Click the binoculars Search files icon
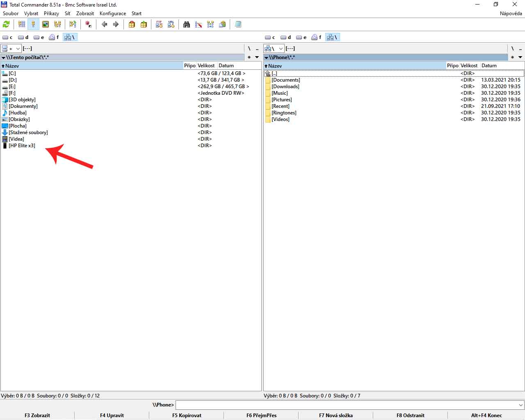 (187, 25)
